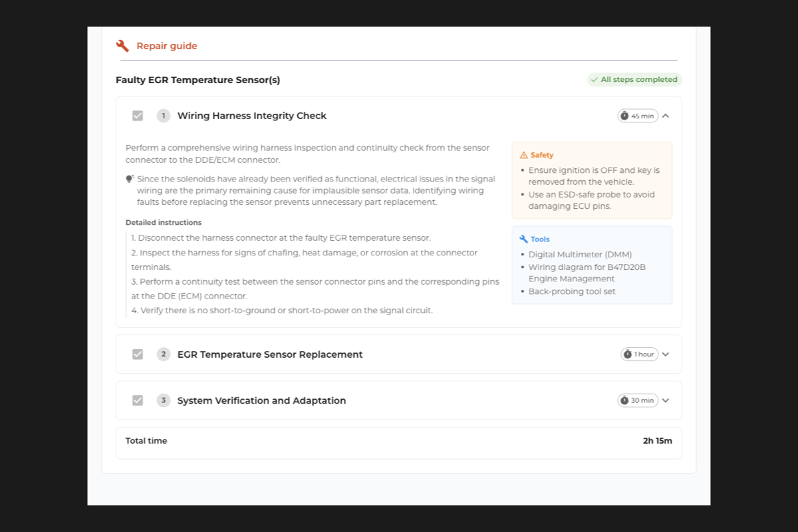Click the 45 min stopwatch icon
This screenshot has height=532, width=798.
pos(624,116)
